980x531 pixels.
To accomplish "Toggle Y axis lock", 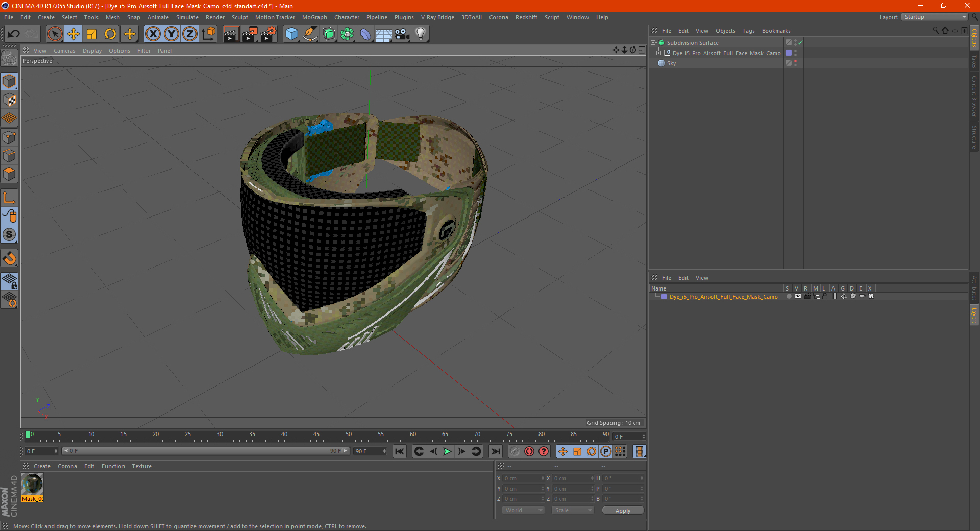I will click(x=171, y=34).
